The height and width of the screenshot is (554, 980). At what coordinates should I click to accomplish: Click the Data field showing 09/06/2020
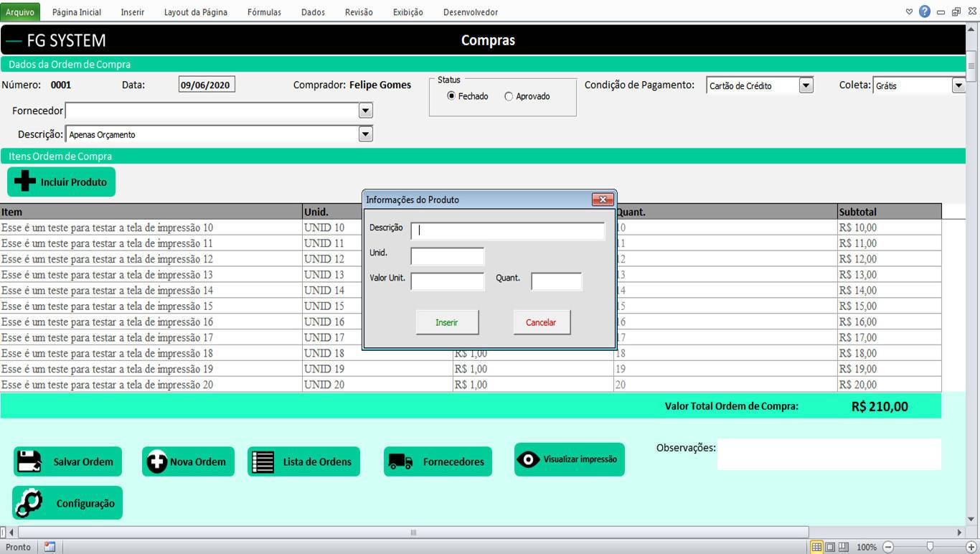[207, 85]
